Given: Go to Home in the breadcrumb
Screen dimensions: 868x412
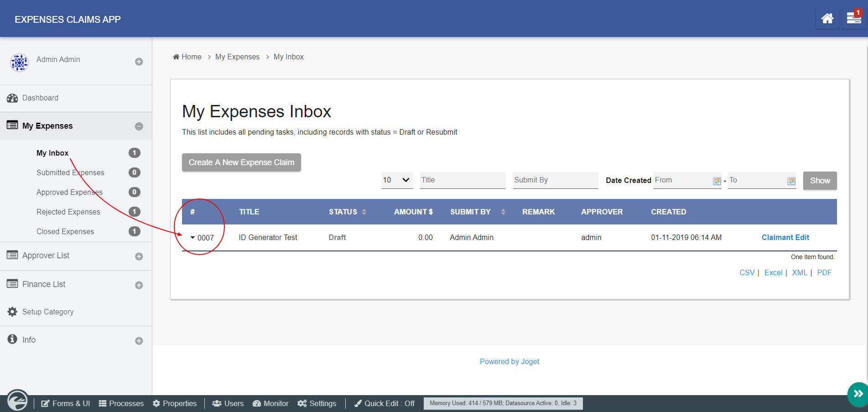Looking at the screenshot, I should pos(187,57).
